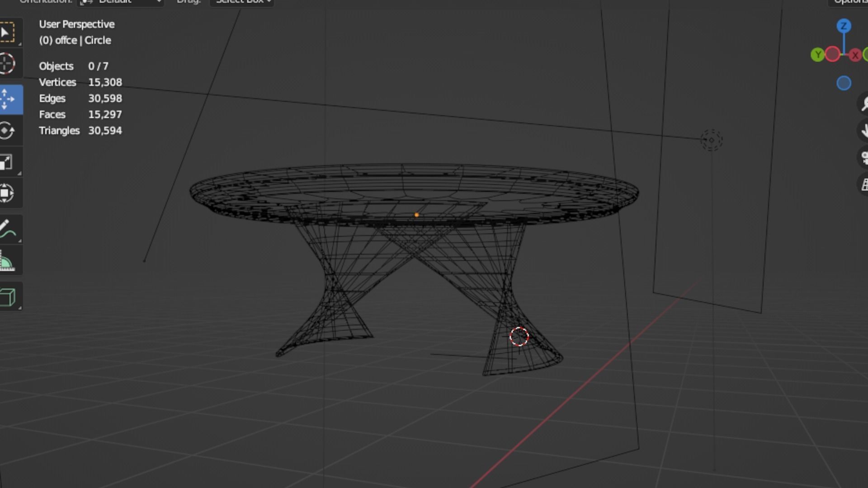Click the green Y axis gizmo
The height and width of the screenshot is (488, 868).
pyautogui.click(x=817, y=55)
